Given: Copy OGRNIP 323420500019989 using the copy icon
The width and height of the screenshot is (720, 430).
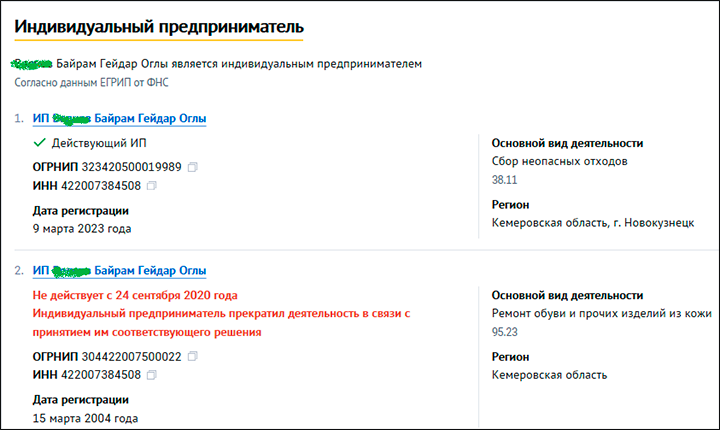Looking at the screenshot, I should click(x=192, y=167).
